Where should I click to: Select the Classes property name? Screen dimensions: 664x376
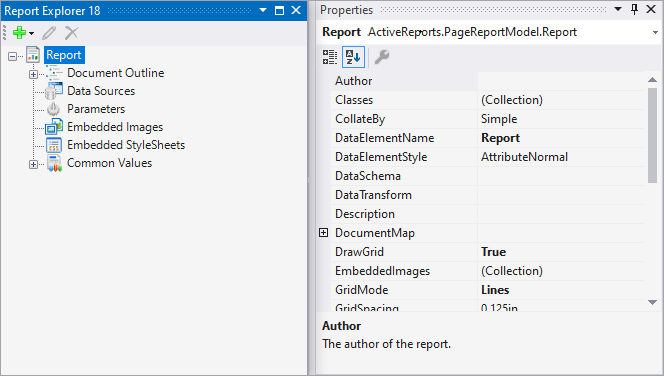pos(354,100)
